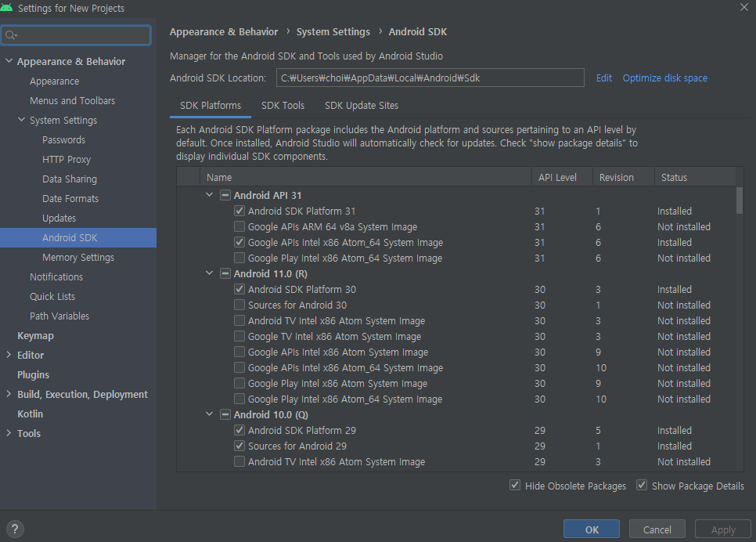Select Android SDK in the sidebar
Image resolution: width=756 pixels, height=542 pixels.
pos(78,237)
